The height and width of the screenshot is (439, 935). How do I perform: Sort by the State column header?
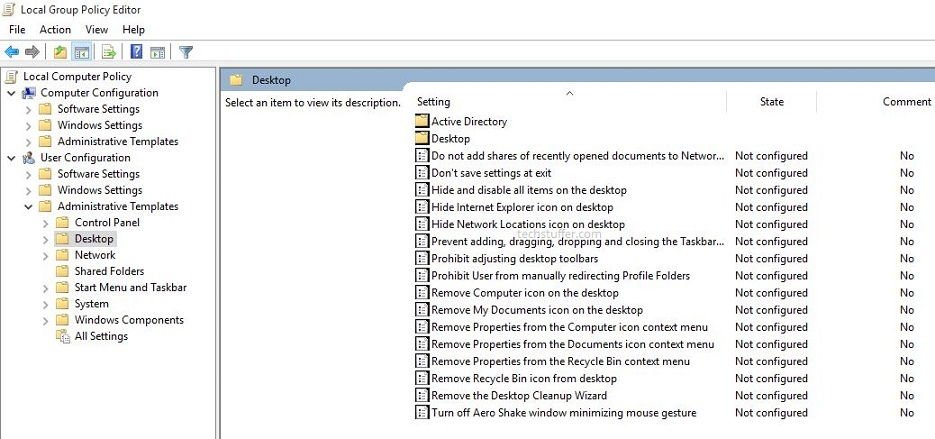[772, 101]
